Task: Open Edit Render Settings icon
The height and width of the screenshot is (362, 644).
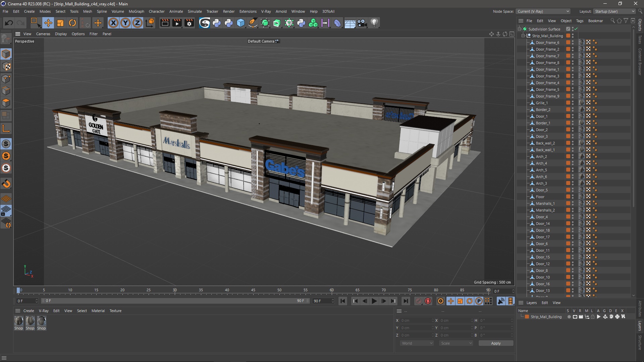Action: 190,23
